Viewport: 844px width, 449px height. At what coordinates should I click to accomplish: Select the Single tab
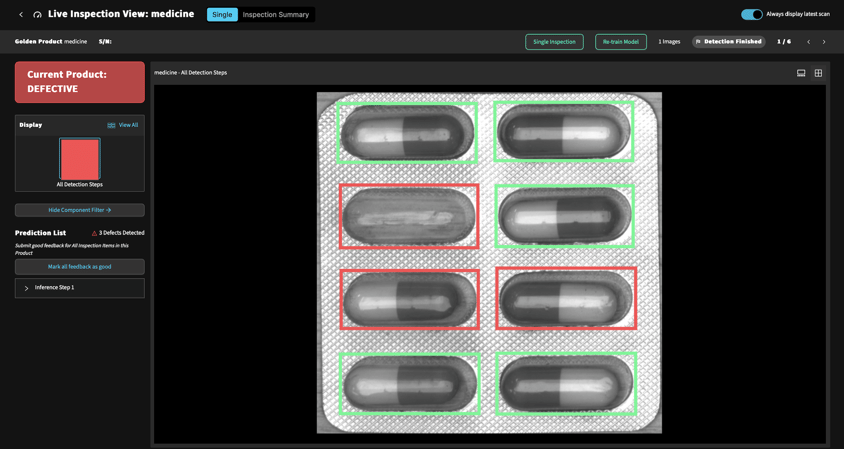222,15
